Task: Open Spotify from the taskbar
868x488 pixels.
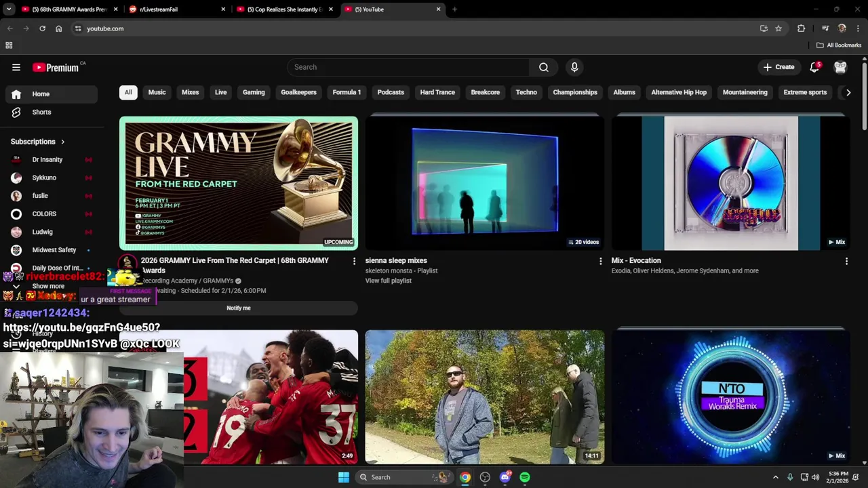Action: pyautogui.click(x=525, y=477)
